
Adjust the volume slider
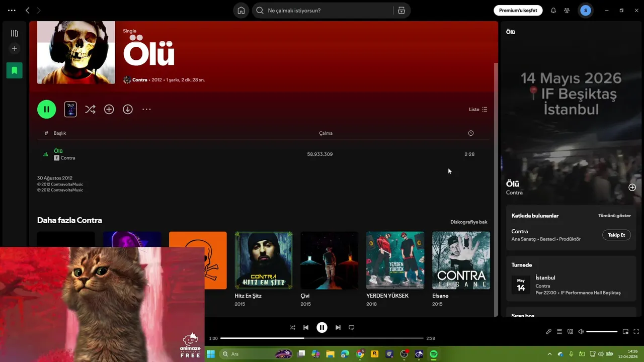(x=602, y=331)
